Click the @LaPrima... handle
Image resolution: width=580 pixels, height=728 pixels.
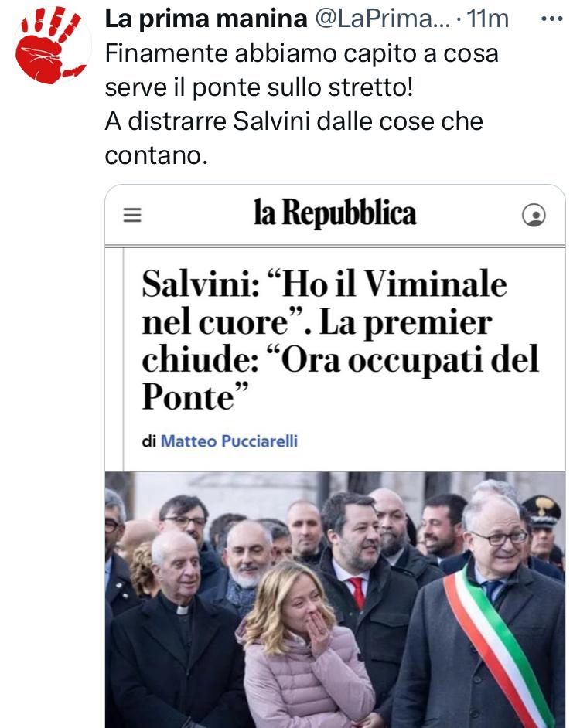383,19
